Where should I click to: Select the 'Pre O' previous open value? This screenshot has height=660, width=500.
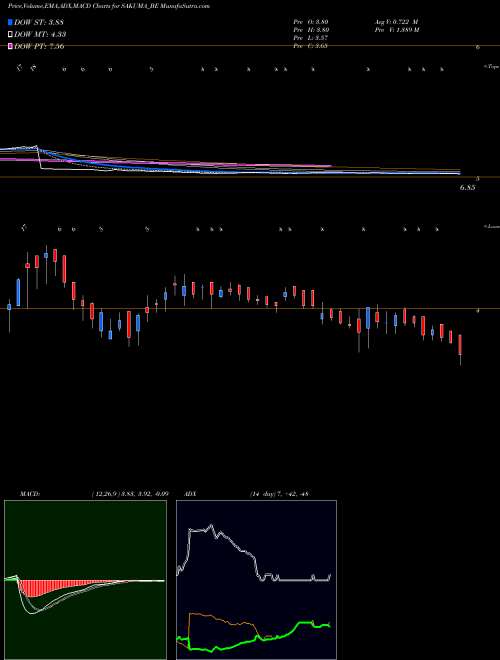[311, 21]
